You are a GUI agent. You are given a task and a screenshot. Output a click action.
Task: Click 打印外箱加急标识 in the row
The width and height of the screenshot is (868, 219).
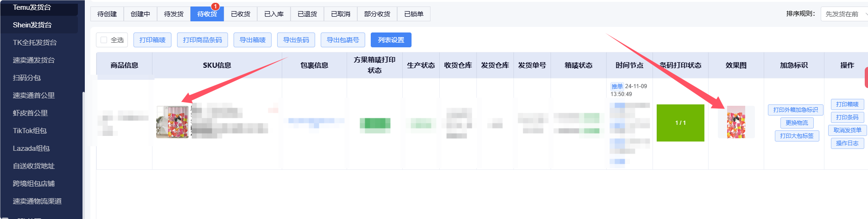point(795,110)
